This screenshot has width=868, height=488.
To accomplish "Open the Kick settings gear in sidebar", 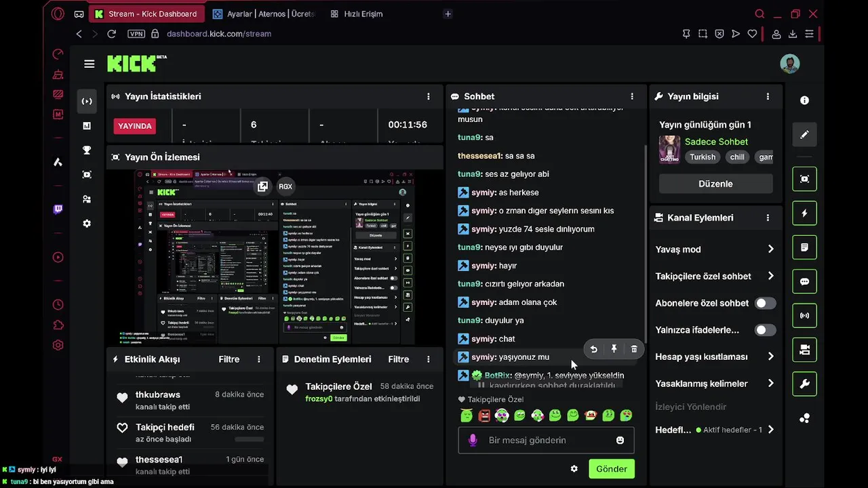I will 87,224.
